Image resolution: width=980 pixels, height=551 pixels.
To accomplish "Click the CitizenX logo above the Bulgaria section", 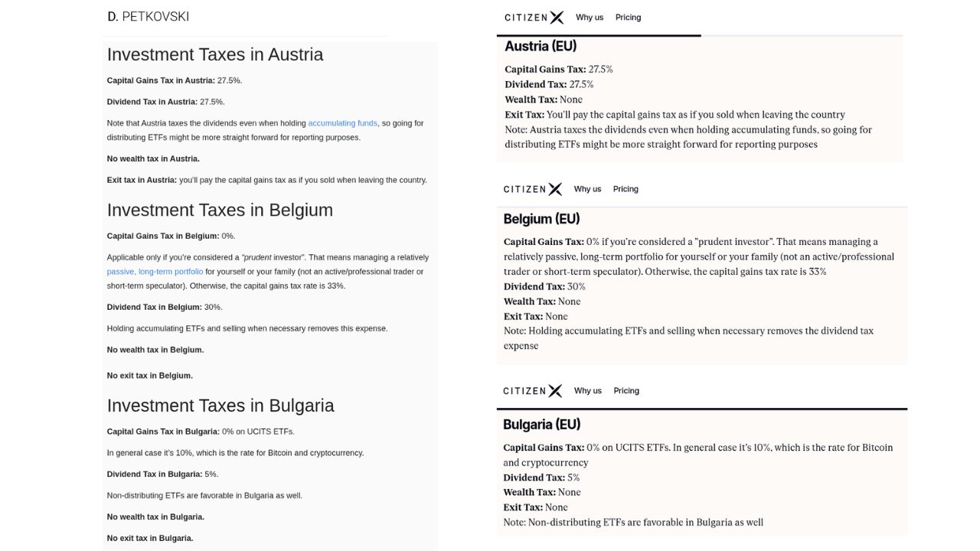I will pyautogui.click(x=532, y=391).
